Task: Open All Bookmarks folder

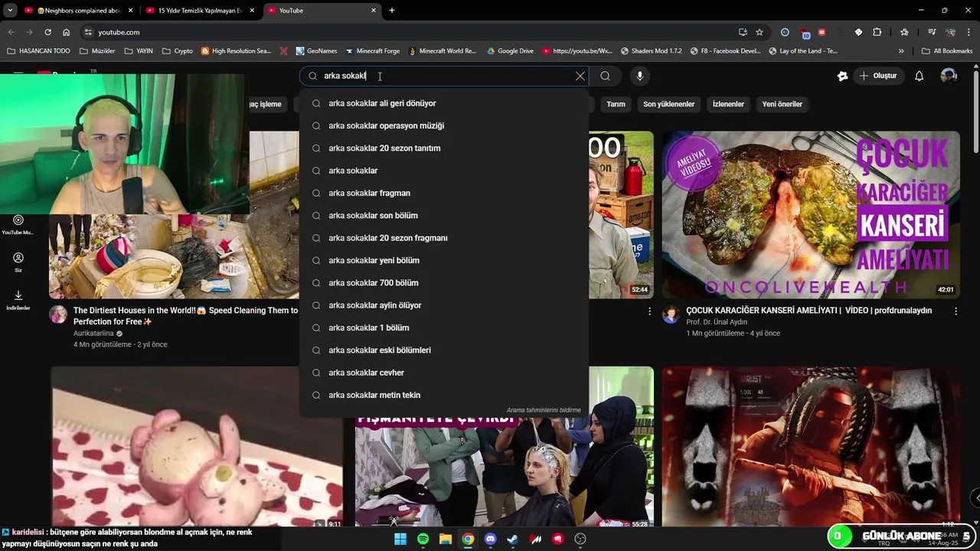Action: (x=948, y=51)
